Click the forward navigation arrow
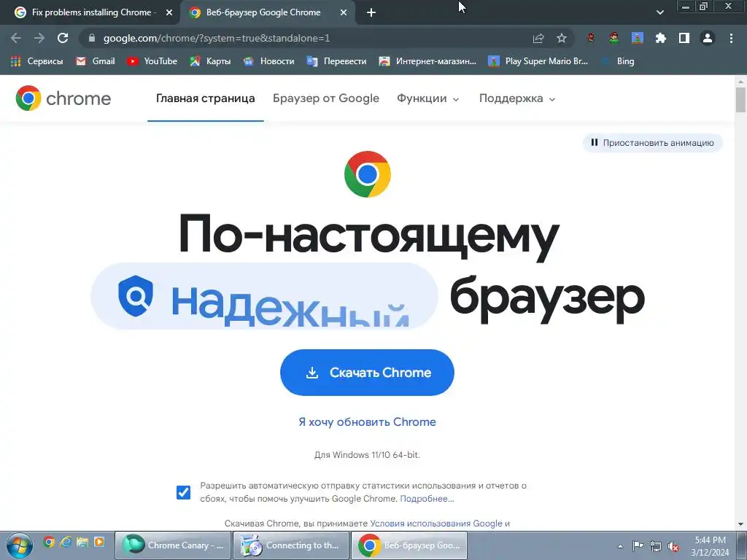The height and width of the screenshot is (560, 747). [39, 38]
